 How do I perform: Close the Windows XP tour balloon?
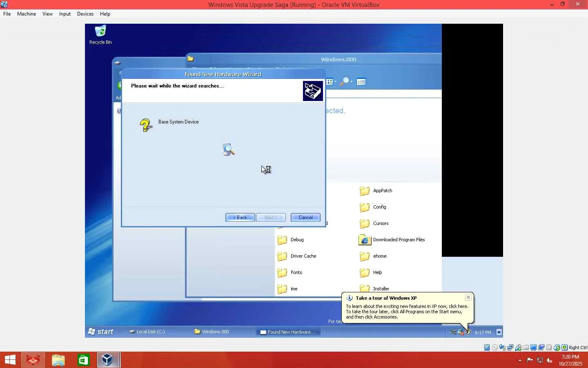[468, 297]
